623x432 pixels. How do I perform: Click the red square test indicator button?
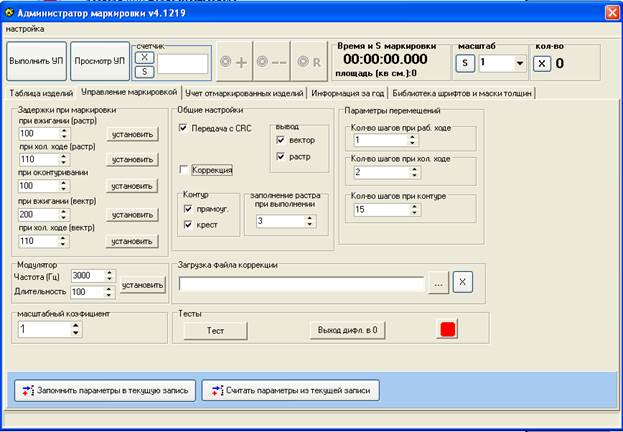point(447,329)
